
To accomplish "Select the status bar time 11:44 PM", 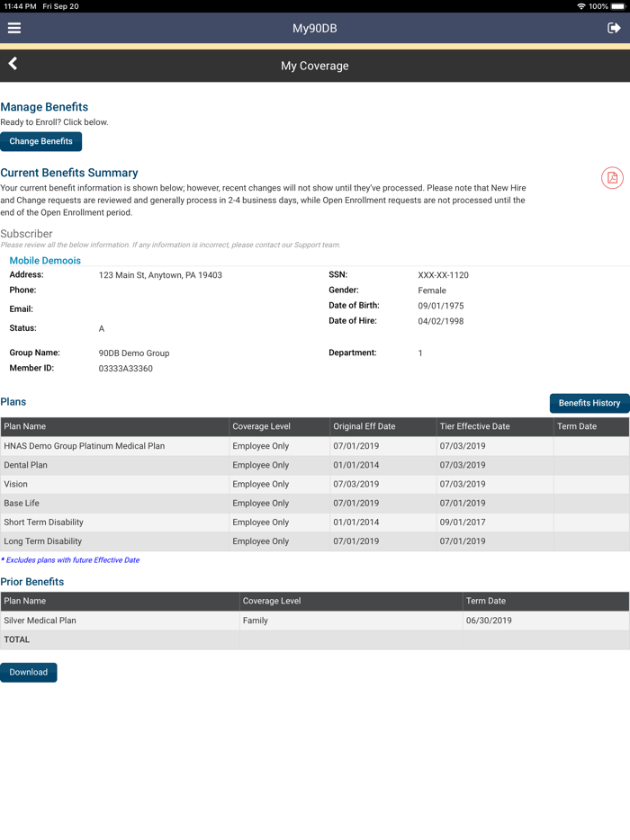I will 20,6.
